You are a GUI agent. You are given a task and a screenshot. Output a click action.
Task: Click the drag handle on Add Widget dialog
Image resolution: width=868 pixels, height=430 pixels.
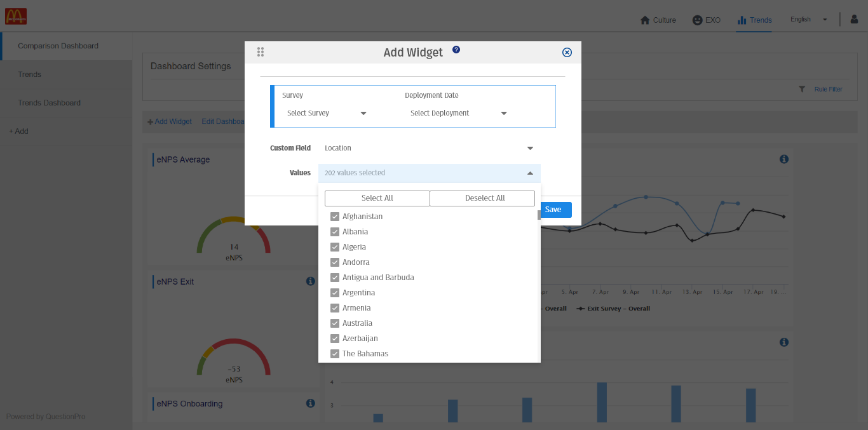[x=261, y=52]
